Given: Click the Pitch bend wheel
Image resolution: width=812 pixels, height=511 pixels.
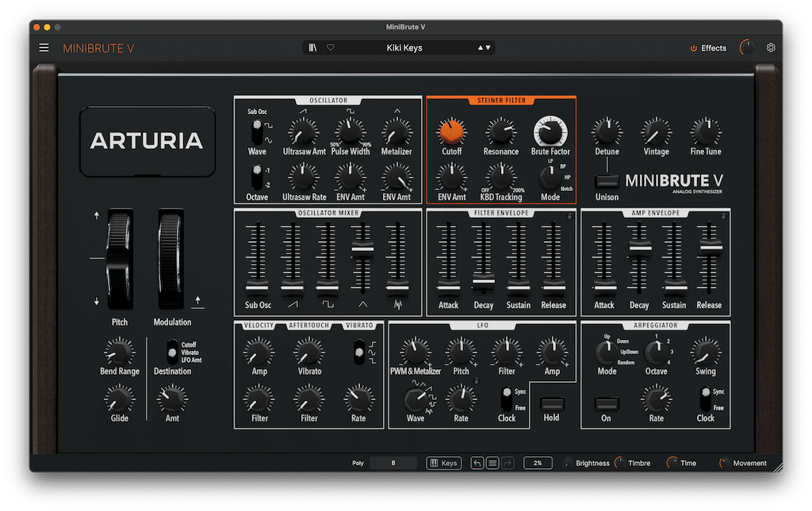Looking at the screenshot, I should point(120,258).
